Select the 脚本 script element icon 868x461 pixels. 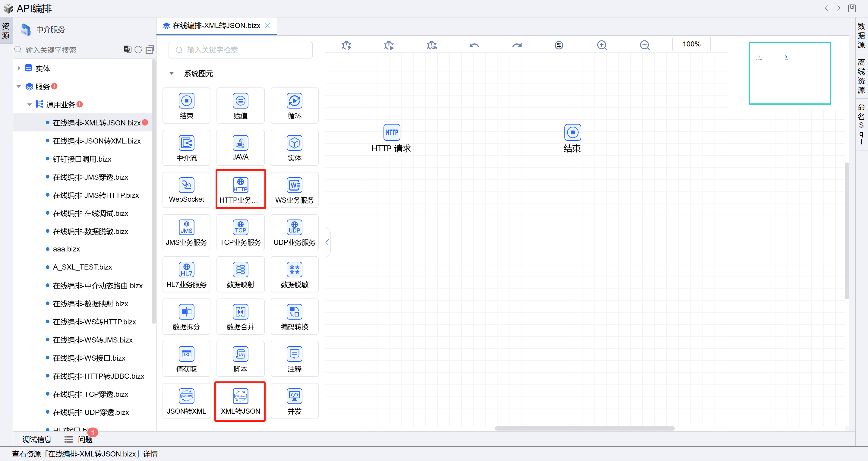click(240, 354)
